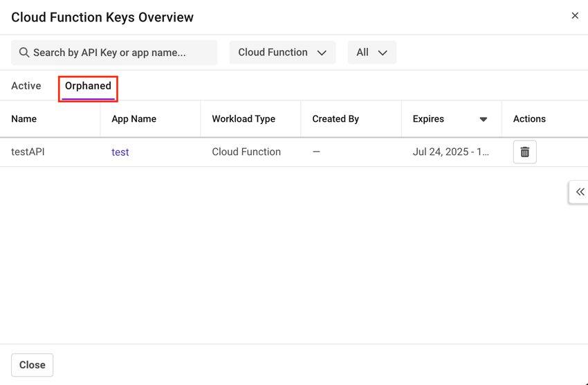Click the Created By column header

pos(336,119)
